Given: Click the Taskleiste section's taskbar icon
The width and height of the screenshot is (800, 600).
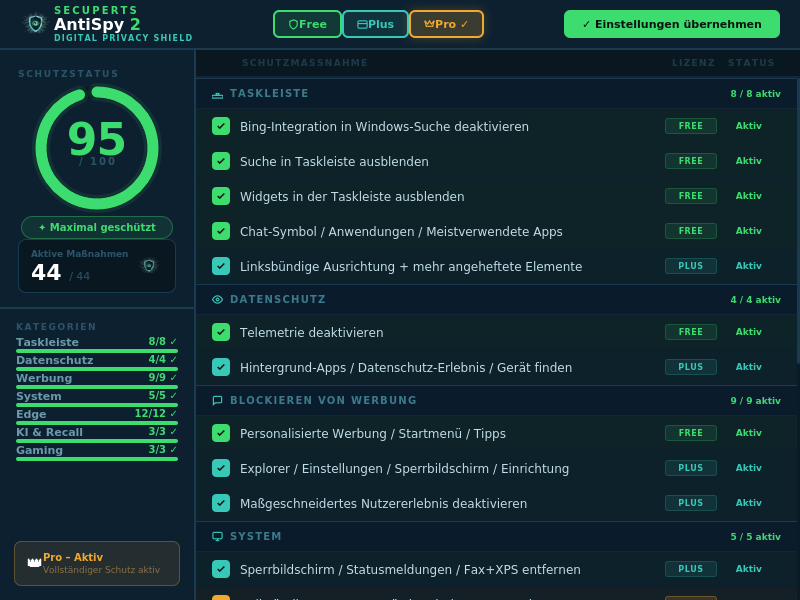Looking at the screenshot, I should [219, 93].
